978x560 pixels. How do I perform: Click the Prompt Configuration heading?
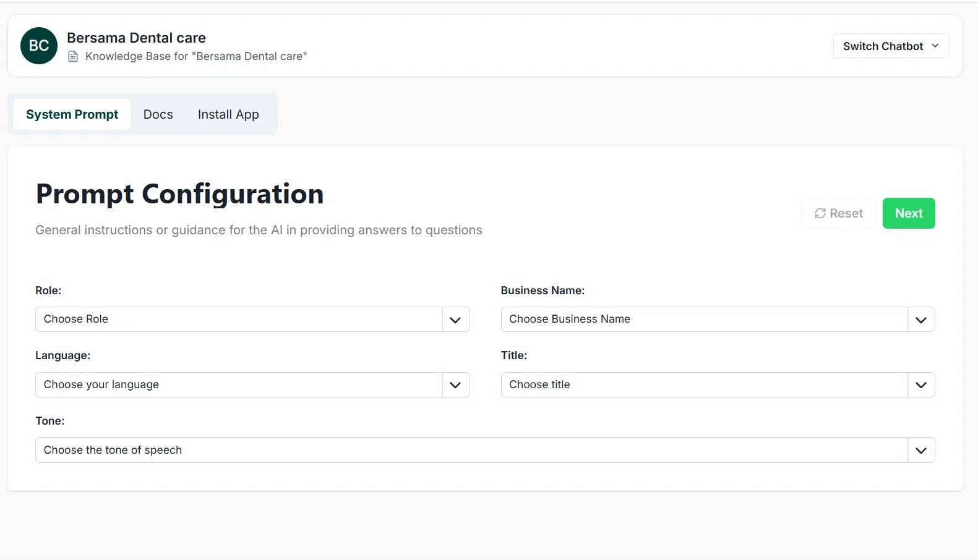179,194
